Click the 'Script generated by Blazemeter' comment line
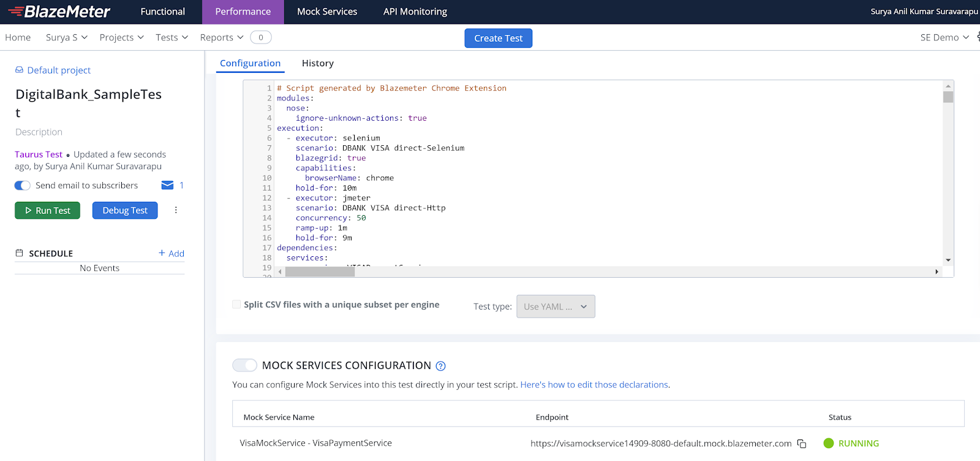The height and width of the screenshot is (461, 980). [391, 88]
